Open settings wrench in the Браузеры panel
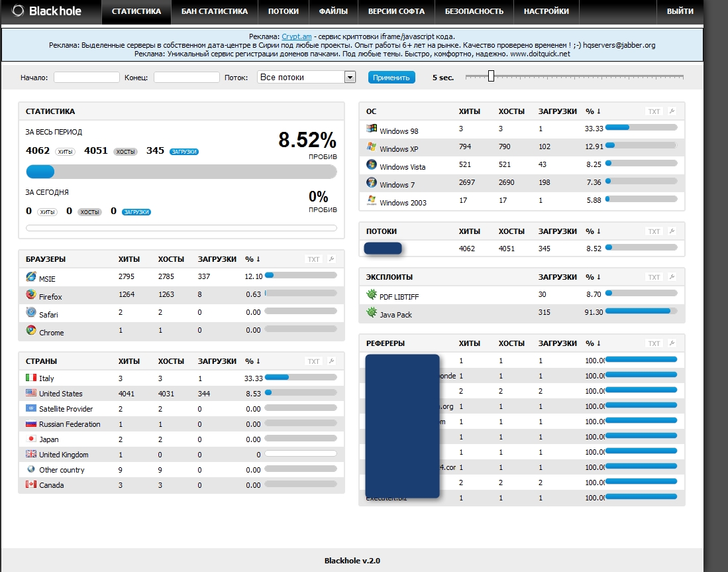The image size is (728, 572). [x=331, y=258]
